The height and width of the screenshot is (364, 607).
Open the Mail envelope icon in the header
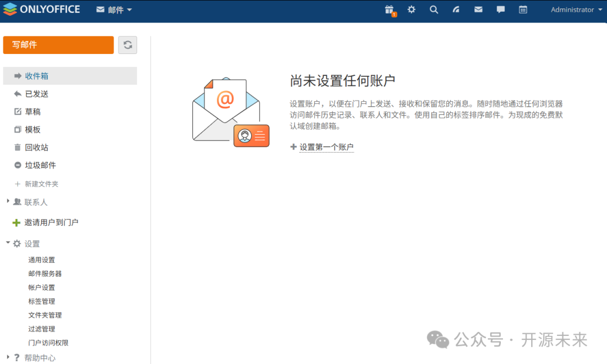click(478, 10)
